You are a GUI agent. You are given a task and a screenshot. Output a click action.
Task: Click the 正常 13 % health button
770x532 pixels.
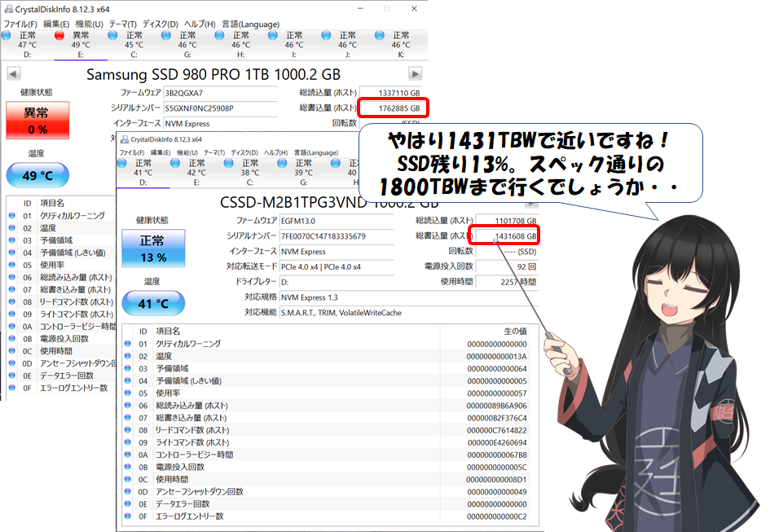coord(153,248)
